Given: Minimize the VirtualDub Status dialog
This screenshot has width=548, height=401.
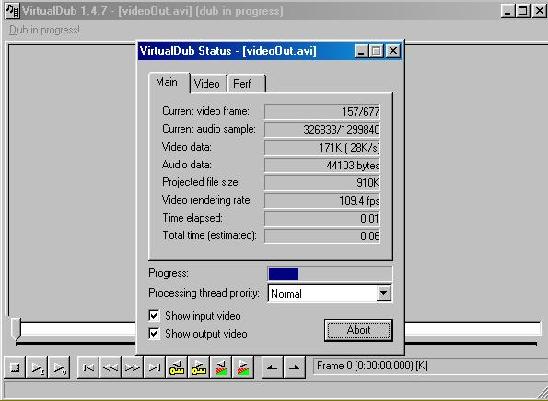Looking at the screenshot, I should (362, 51).
